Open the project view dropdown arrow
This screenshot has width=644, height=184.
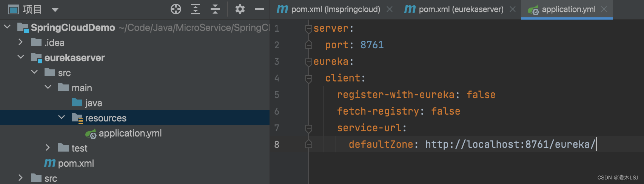tap(55, 10)
